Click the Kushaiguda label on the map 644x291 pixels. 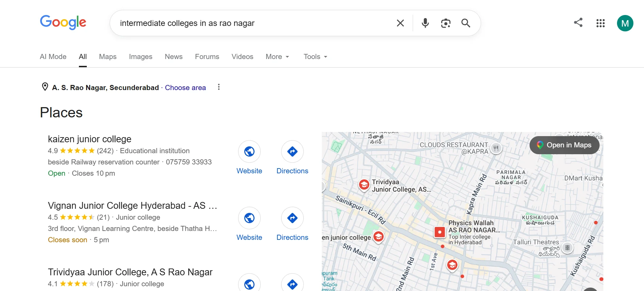pos(540,220)
